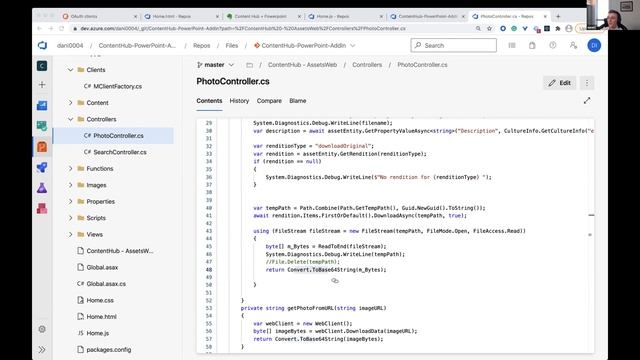Open browser extensions puzzle icon
The width and height of the screenshot is (640, 360).
click(558, 29)
